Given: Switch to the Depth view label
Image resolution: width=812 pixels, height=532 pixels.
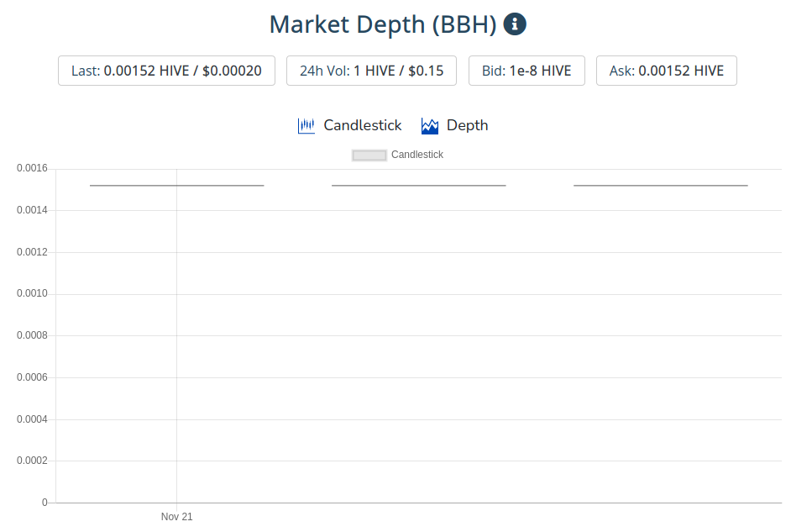Looking at the screenshot, I should pos(467,125).
